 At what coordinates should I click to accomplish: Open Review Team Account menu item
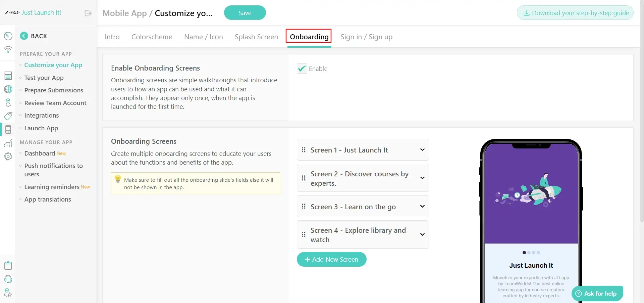click(x=55, y=103)
